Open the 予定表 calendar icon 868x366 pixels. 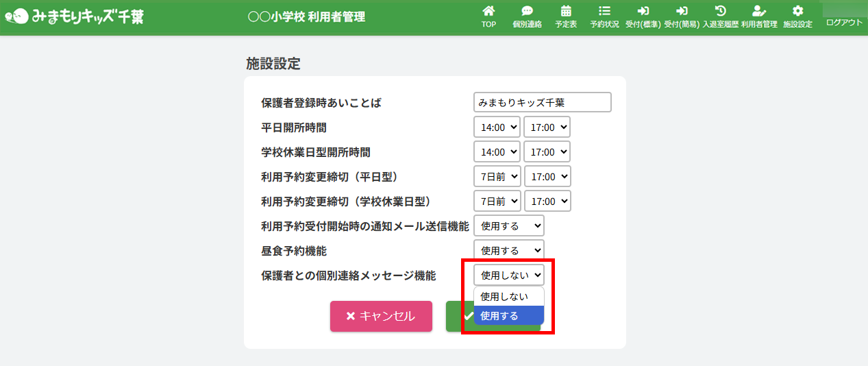click(x=566, y=12)
